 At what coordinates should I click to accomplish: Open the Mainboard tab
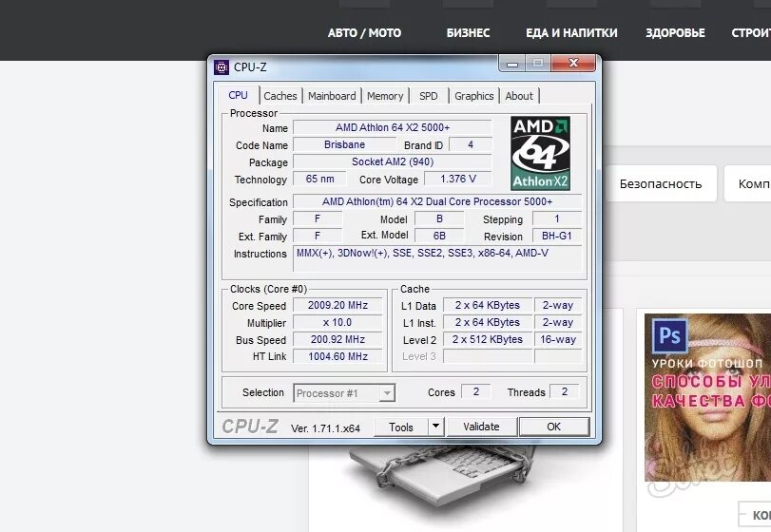332,96
